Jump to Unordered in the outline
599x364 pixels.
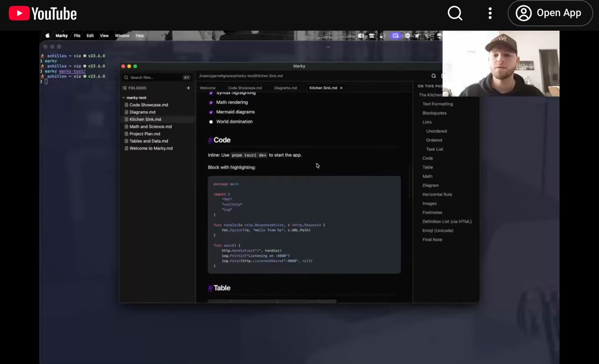click(x=436, y=131)
